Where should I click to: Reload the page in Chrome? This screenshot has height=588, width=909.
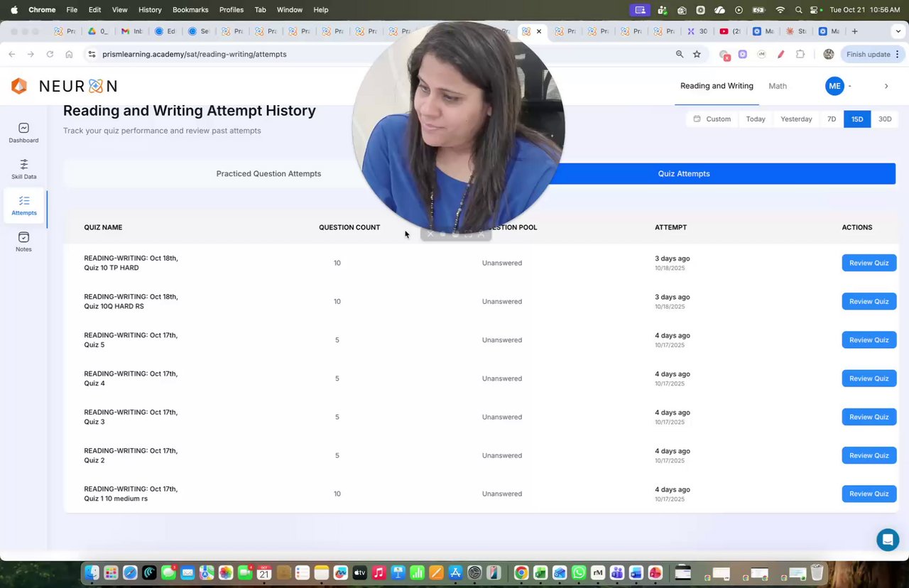click(x=50, y=54)
